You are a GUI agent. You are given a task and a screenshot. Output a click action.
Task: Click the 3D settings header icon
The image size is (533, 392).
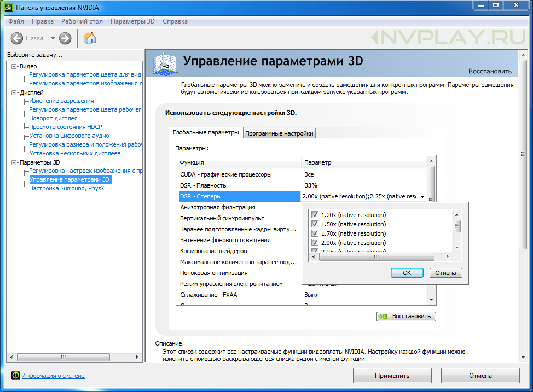click(x=165, y=63)
